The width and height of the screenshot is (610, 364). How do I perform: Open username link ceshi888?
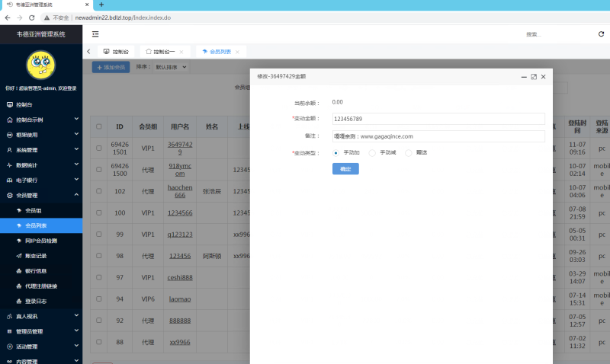pyautogui.click(x=180, y=277)
